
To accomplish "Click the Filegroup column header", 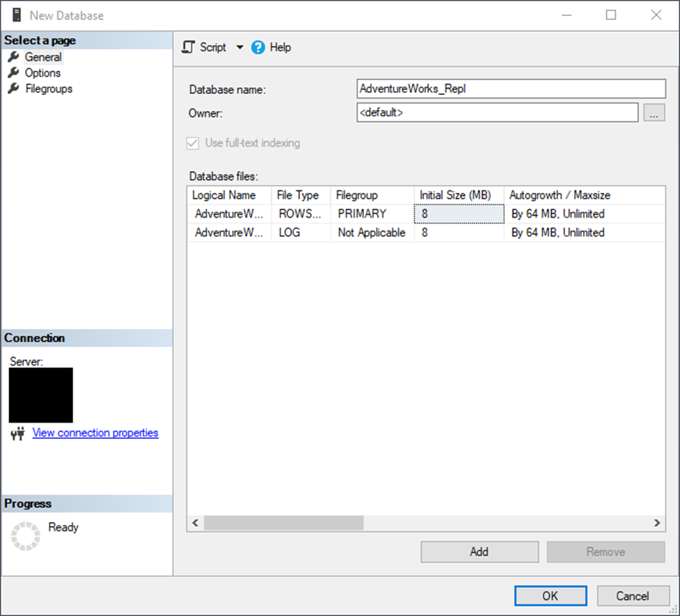I will (372, 195).
